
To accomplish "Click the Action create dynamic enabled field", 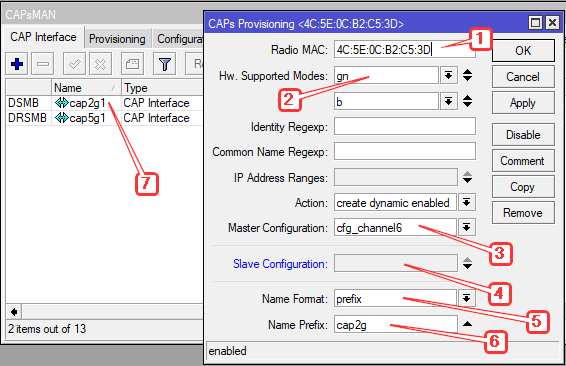I will click(x=396, y=202).
